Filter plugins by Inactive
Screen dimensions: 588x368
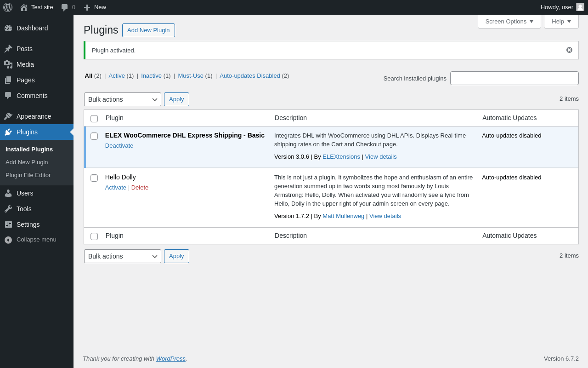tap(151, 76)
